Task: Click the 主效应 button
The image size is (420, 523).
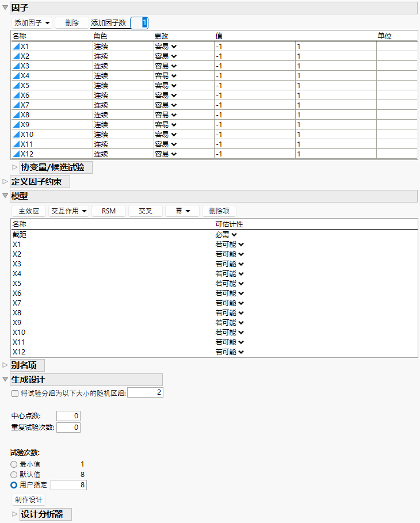Action: 29,211
